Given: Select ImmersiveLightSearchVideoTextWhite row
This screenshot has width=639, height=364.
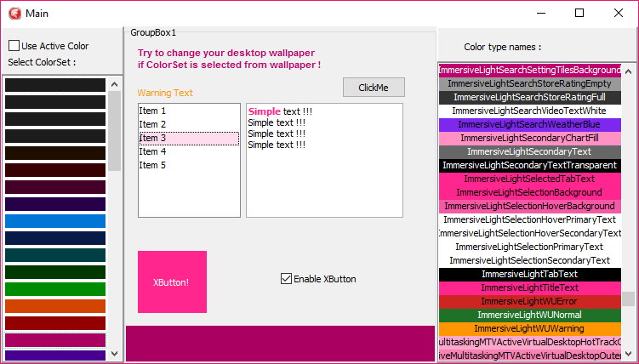Looking at the screenshot, I should [530, 111].
